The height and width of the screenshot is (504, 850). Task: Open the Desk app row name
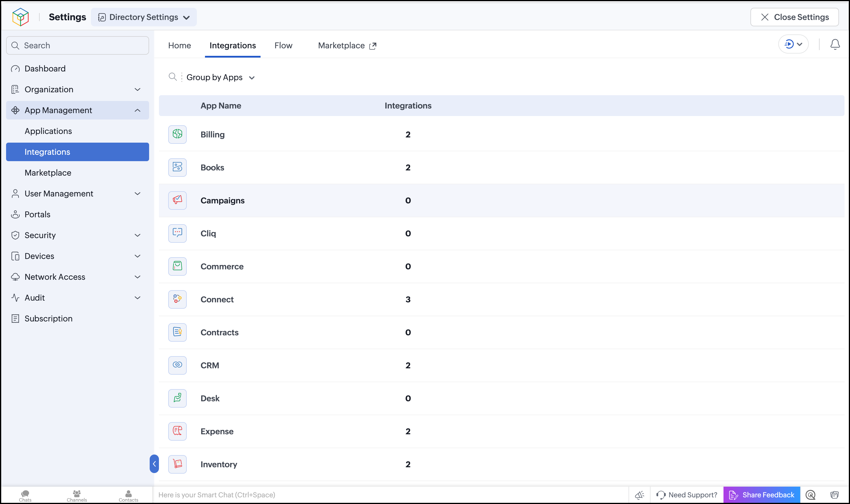210,398
